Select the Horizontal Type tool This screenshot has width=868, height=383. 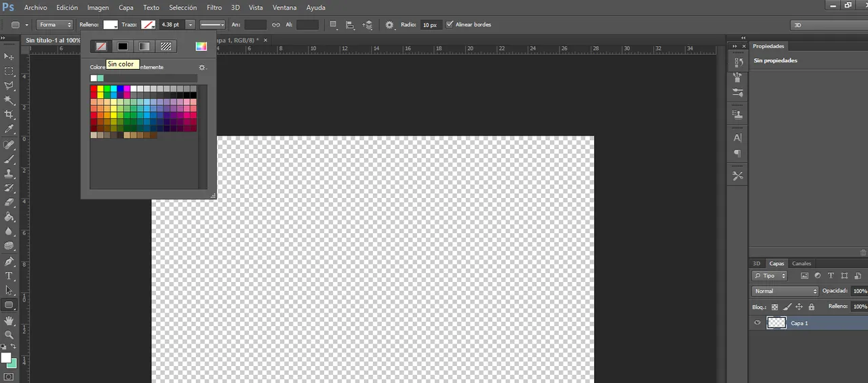[x=9, y=276]
